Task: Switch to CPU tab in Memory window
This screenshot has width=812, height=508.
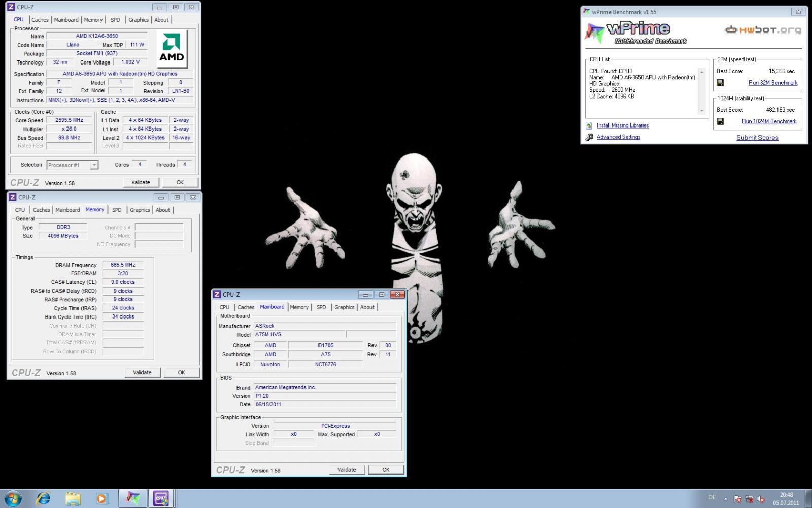Action: tap(20, 210)
